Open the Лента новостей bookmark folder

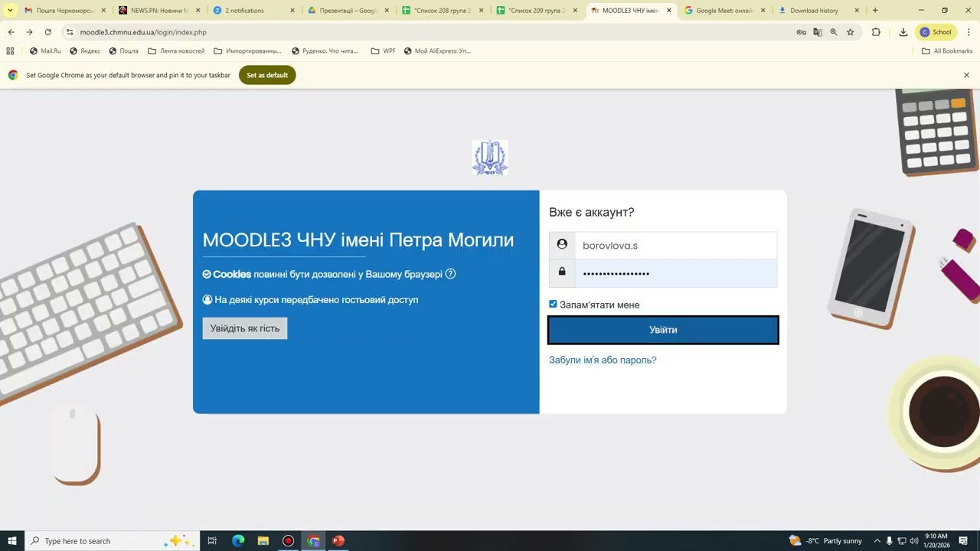[176, 51]
